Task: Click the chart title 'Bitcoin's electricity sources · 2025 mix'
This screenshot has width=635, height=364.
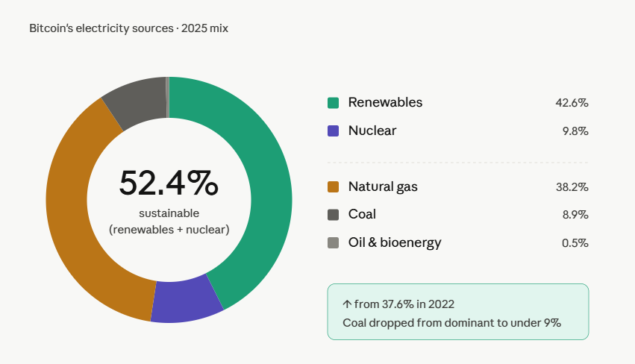Action: pos(129,28)
